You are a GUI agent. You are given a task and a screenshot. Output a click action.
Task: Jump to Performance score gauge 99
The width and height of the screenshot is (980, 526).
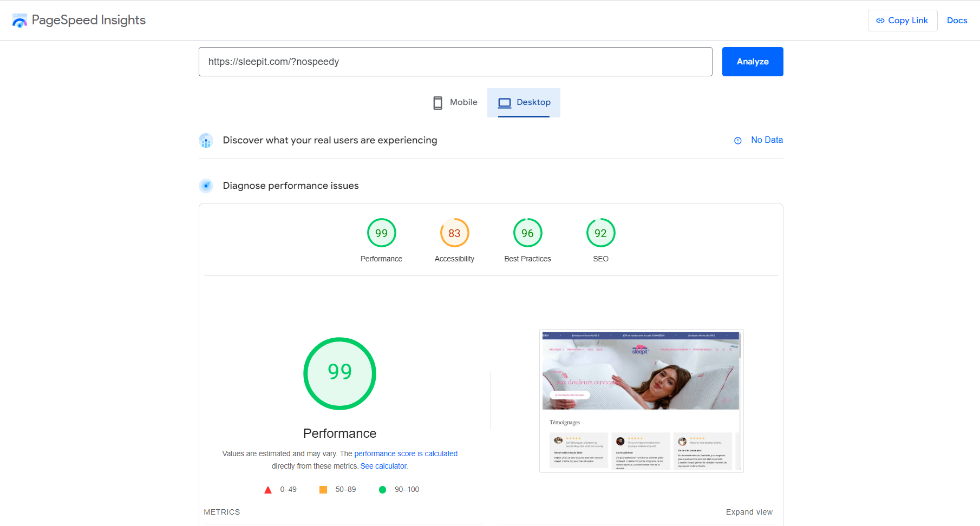click(x=381, y=233)
